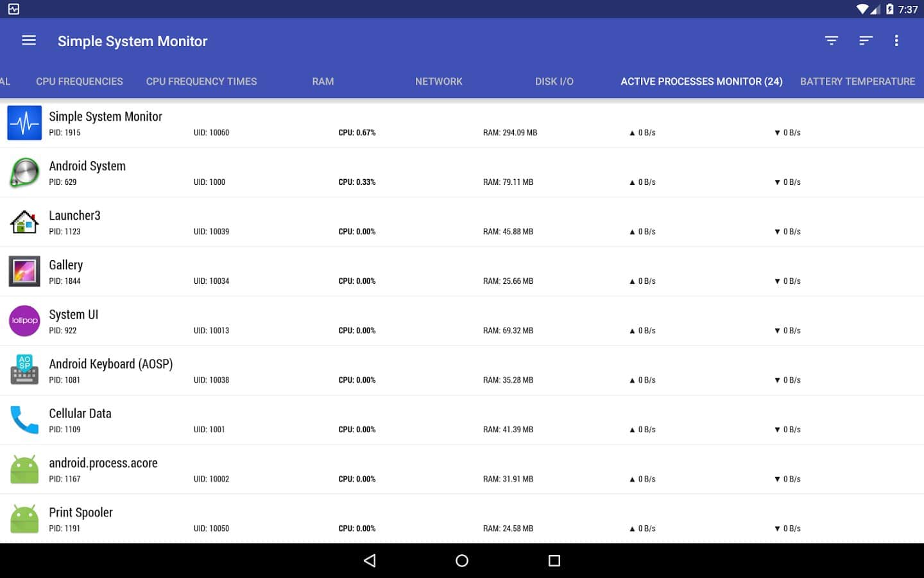Tap the Launcher3 house icon

click(x=24, y=222)
